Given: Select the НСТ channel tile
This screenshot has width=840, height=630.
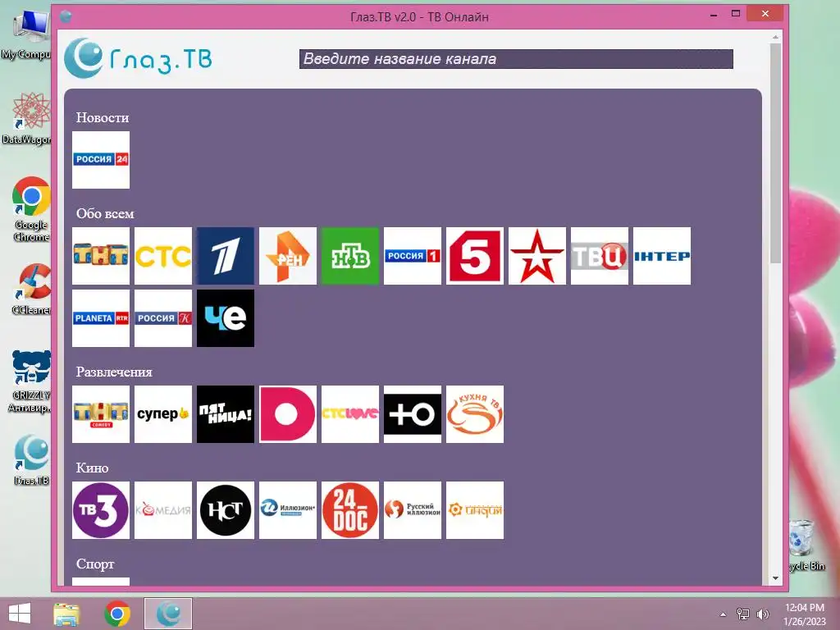Looking at the screenshot, I should [226, 510].
